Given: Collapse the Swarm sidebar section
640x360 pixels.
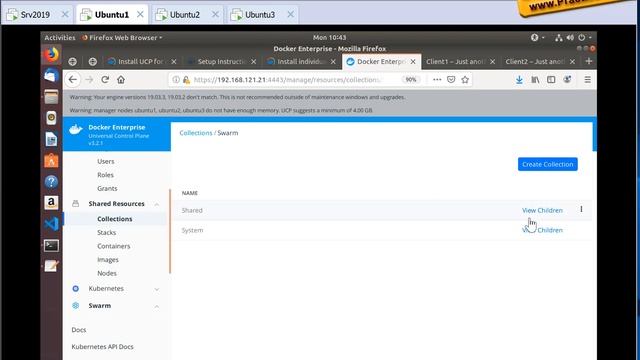Looking at the screenshot, I should coord(157,306).
